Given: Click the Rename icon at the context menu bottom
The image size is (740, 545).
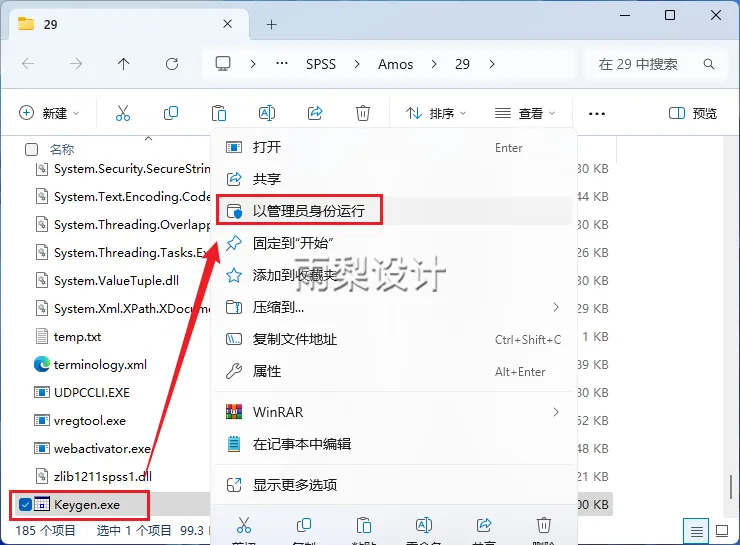Looking at the screenshot, I should 423,525.
